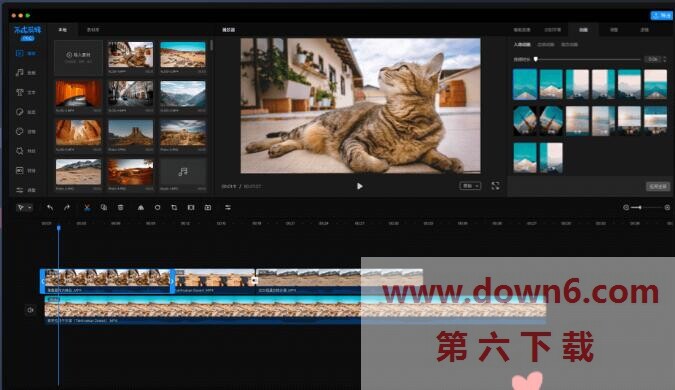Open the sixth sidebar section with the star-burst icon

pyautogui.click(x=25, y=151)
